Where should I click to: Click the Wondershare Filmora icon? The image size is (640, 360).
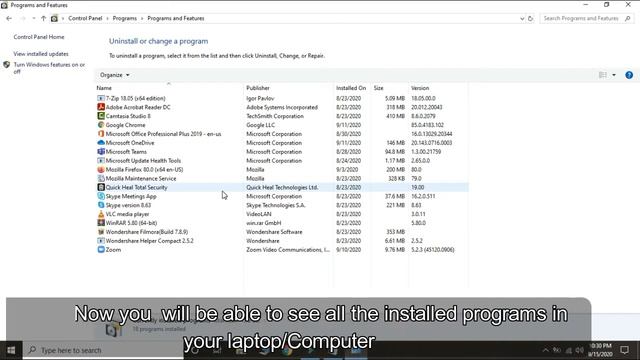[x=101, y=232]
